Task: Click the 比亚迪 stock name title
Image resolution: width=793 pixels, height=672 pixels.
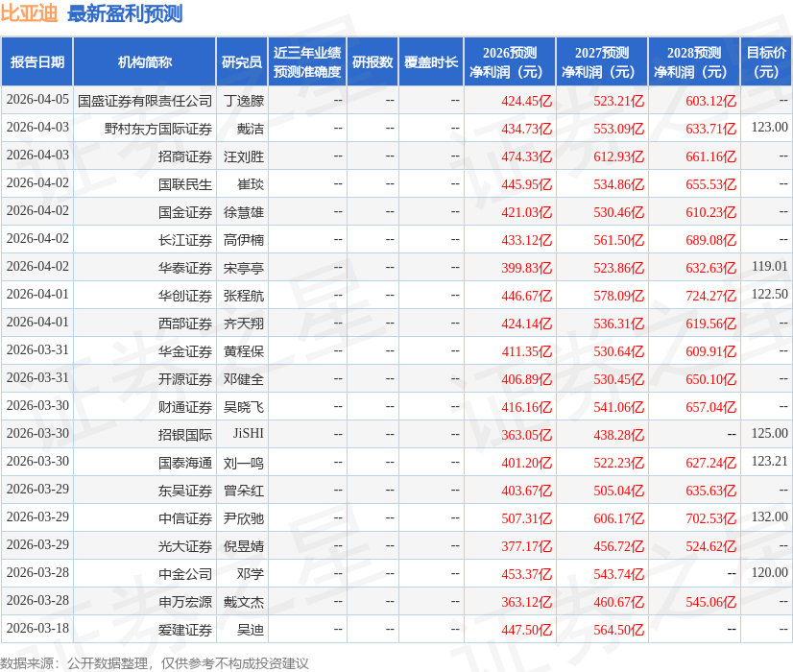Action: [30, 14]
